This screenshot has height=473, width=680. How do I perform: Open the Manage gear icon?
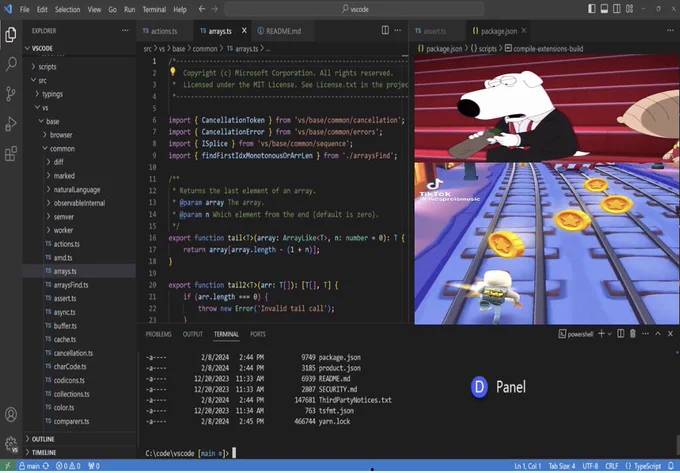click(x=11, y=444)
